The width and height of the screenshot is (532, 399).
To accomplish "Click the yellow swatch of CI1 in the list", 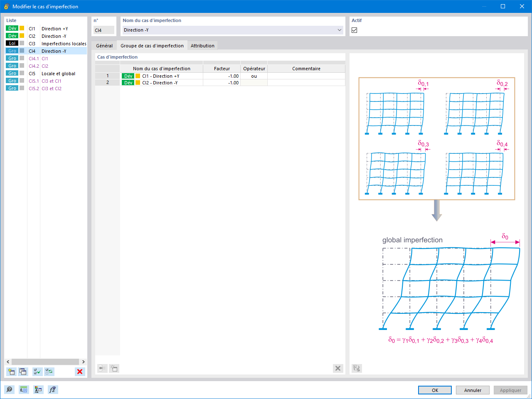I will pos(22,28).
